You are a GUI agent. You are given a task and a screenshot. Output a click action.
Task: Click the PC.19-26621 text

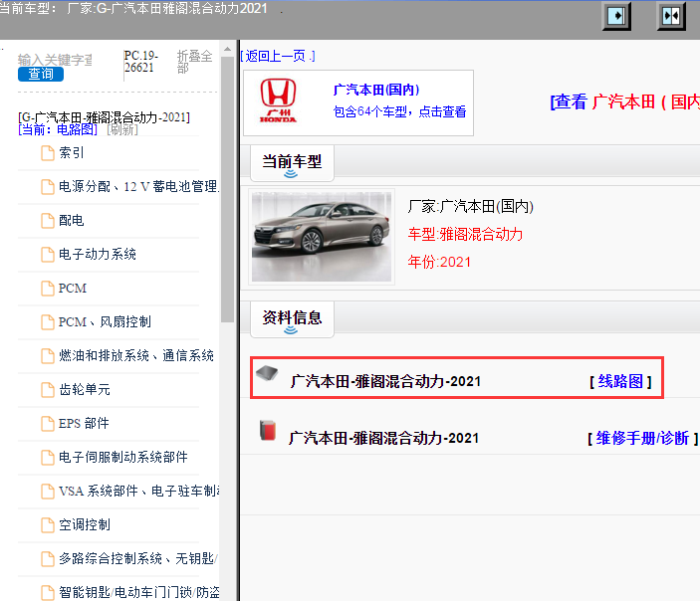point(141,62)
